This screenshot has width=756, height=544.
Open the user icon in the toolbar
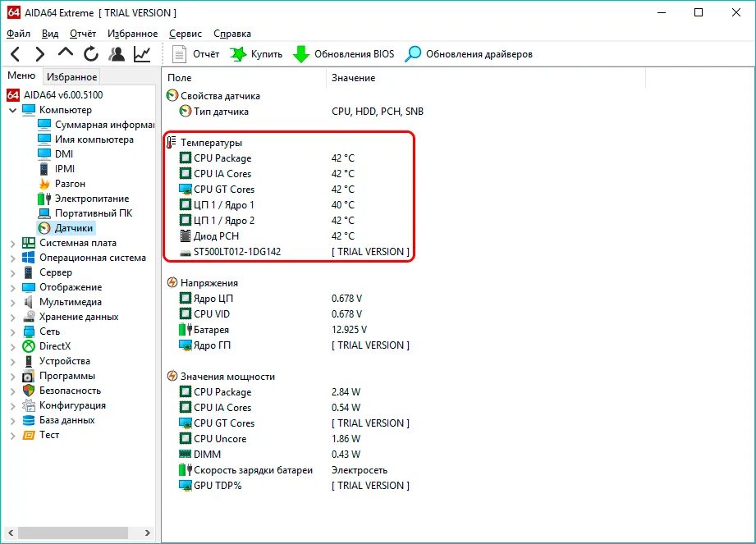(x=117, y=54)
